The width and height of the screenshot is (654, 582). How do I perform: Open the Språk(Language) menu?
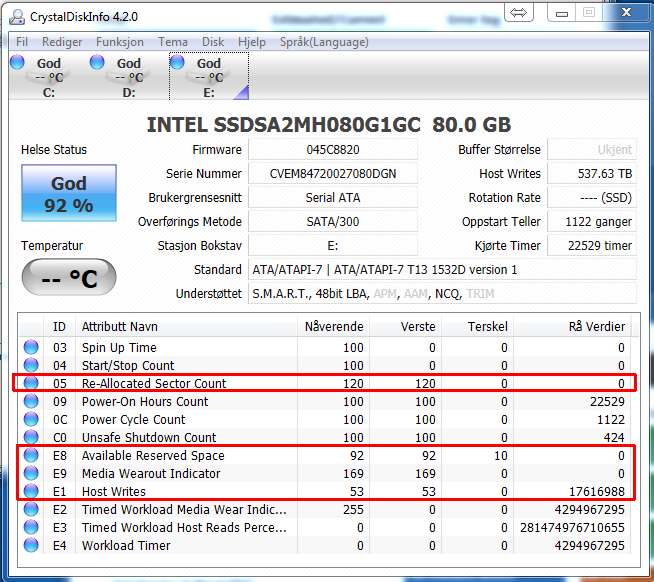coord(324,42)
